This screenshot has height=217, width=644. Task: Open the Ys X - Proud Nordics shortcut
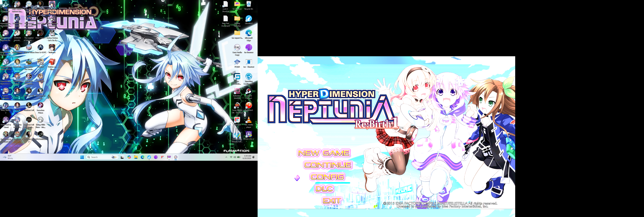(x=29, y=7)
